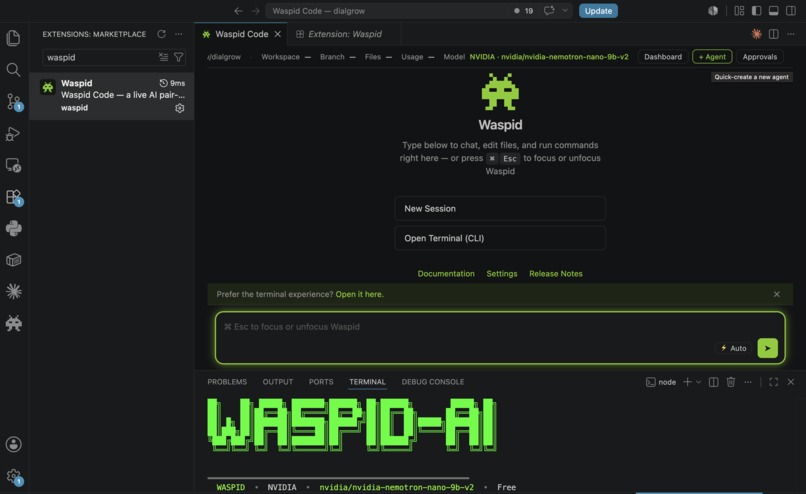Open the Approvals button
Viewport: 806px width, 494px height.
[x=760, y=57]
